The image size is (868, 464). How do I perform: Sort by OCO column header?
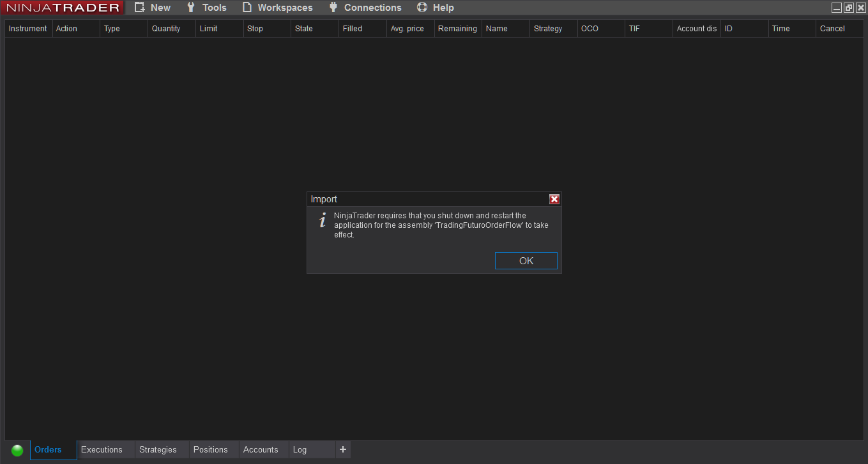pos(601,29)
